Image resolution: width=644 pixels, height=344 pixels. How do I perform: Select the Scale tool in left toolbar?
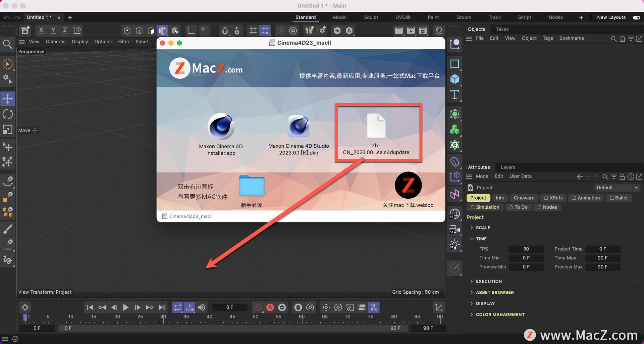click(x=8, y=130)
